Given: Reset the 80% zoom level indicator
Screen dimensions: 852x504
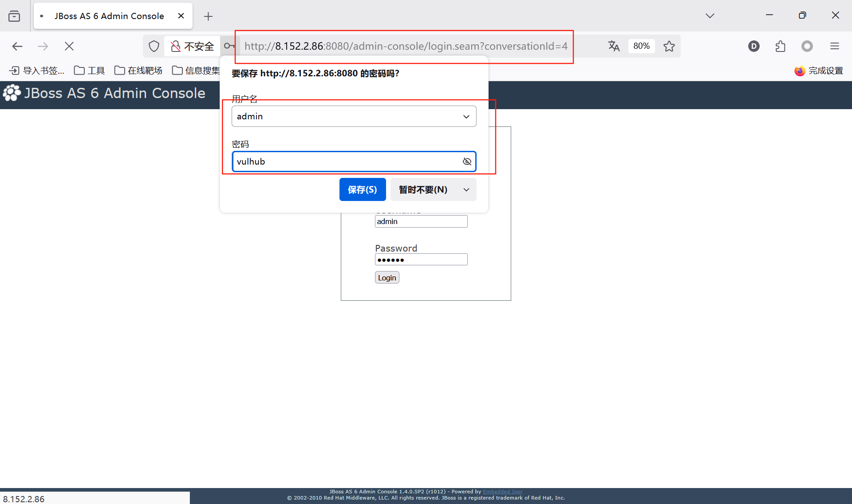Looking at the screenshot, I should (641, 46).
